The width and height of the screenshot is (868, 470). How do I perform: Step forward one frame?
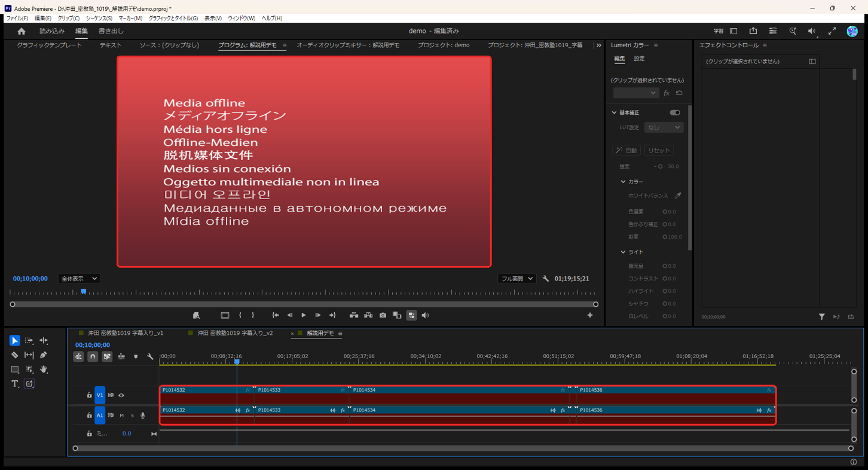point(318,315)
